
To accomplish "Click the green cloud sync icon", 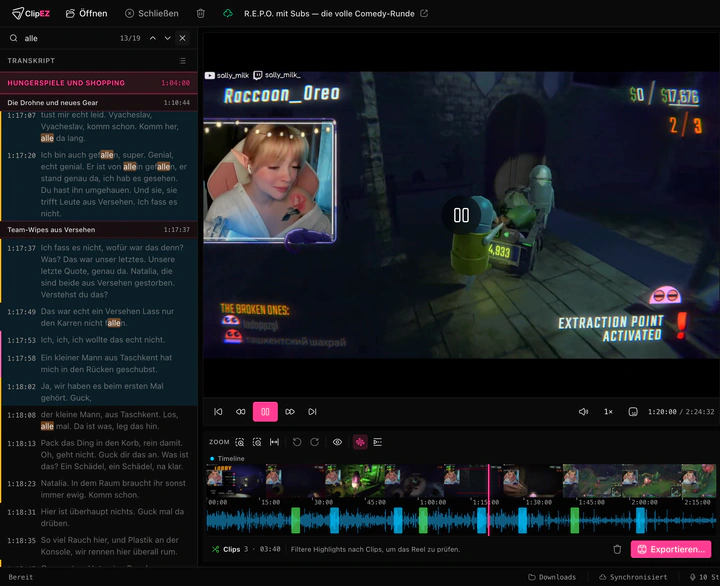I will click(228, 13).
